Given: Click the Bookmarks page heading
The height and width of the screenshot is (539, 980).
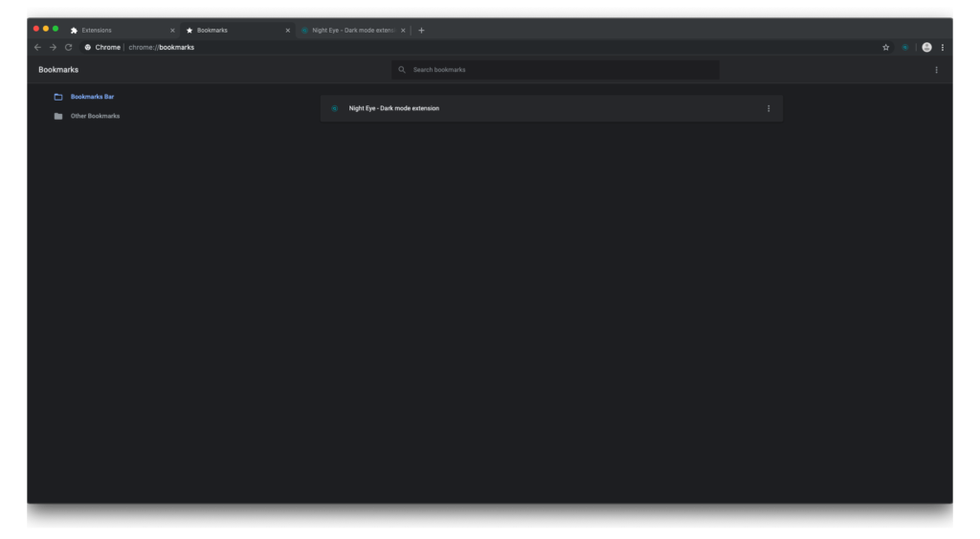Looking at the screenshot, I should click(58, 70).
